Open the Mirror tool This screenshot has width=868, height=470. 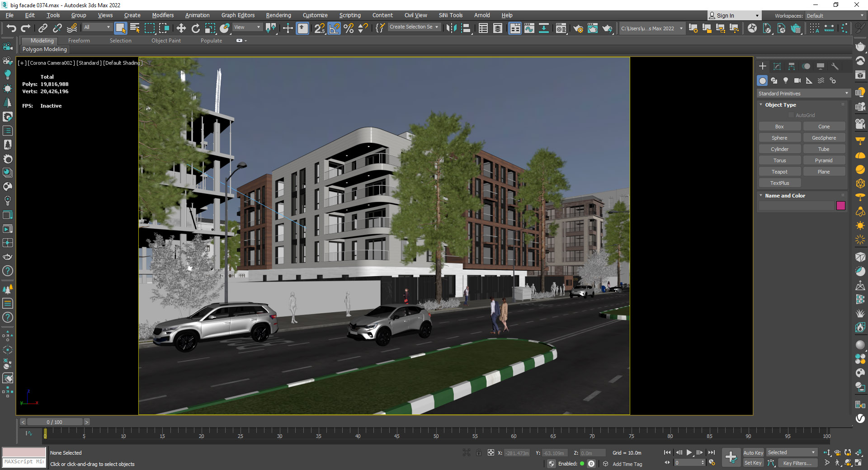[x=451, y=28]
